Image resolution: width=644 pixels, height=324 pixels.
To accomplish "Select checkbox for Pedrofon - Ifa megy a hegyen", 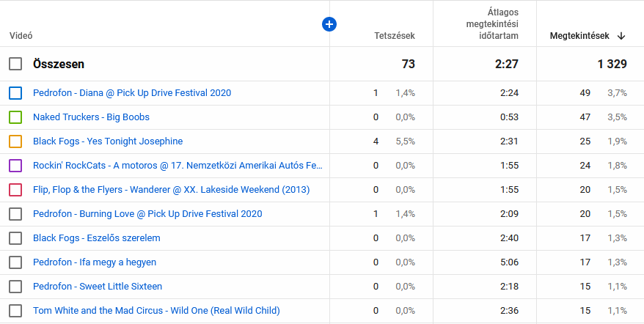I will [15, 262].
